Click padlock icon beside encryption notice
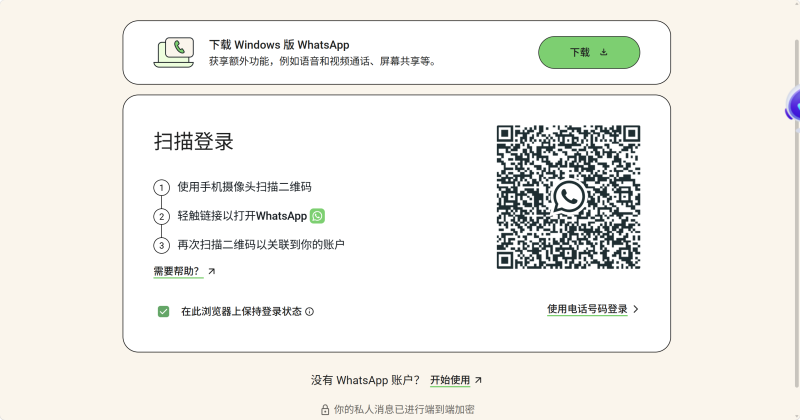800x420 pixels. 325,410
